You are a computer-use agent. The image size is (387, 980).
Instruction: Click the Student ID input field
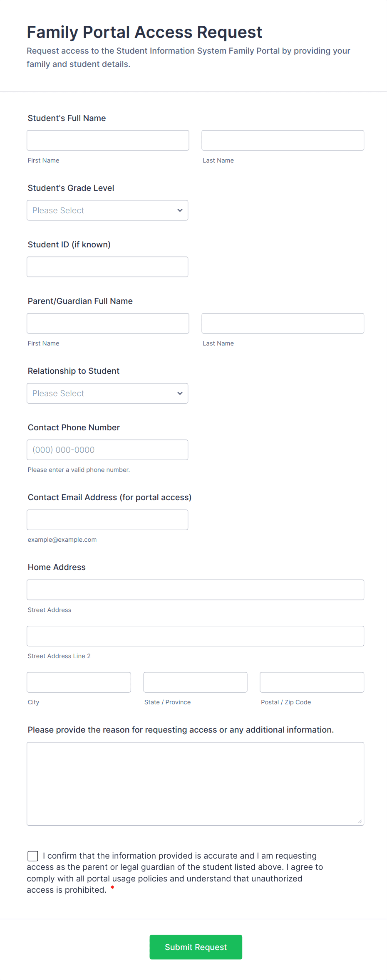pyautogui.click(x=107, y=267)
